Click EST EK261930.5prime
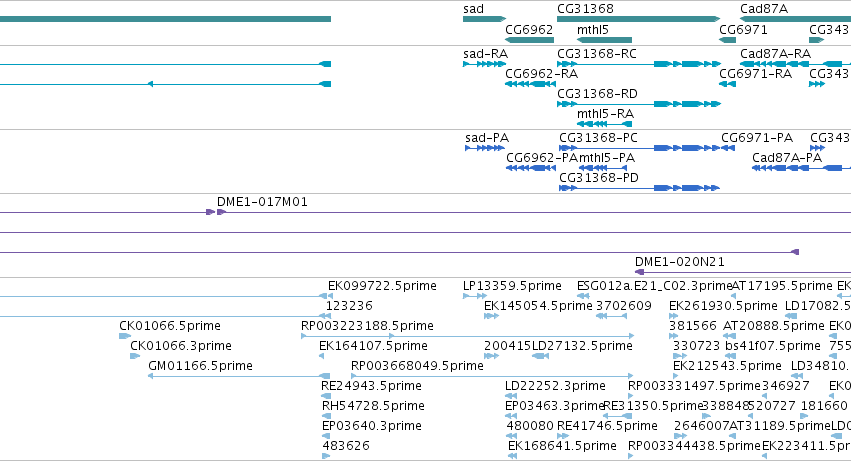This screenshot has width=851, height=461. click(723, 306)
